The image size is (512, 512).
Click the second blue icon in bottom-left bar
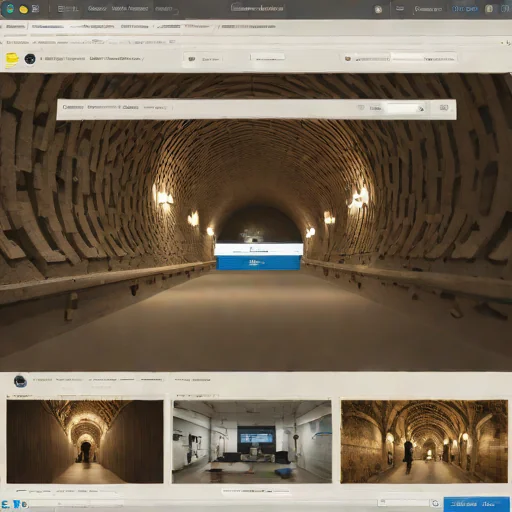point(18,504)
